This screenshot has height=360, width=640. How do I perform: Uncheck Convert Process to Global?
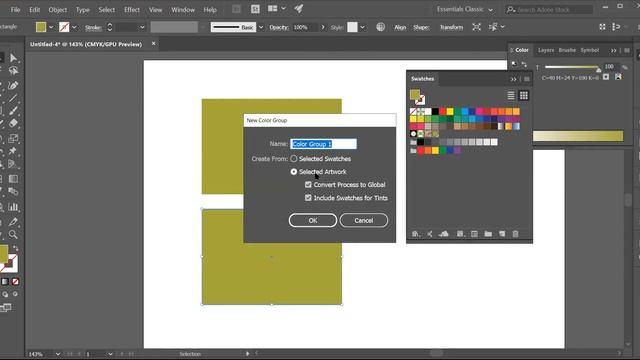tap(308, 184)
